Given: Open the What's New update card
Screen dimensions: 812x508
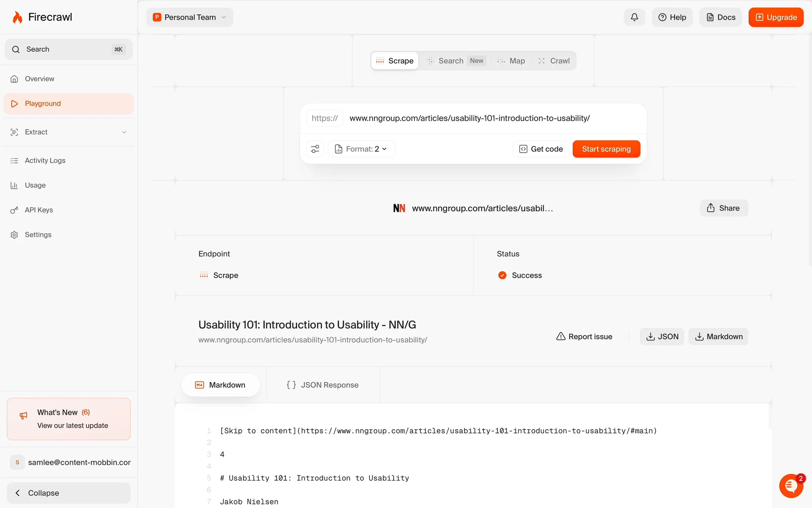Looking at the screenshot, I should 69,419.
